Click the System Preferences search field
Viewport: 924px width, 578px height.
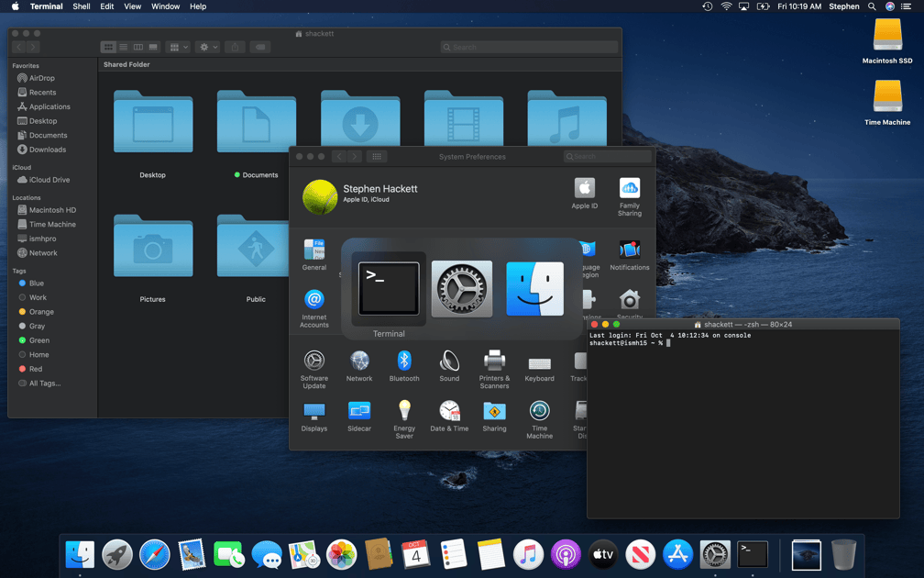608,156
